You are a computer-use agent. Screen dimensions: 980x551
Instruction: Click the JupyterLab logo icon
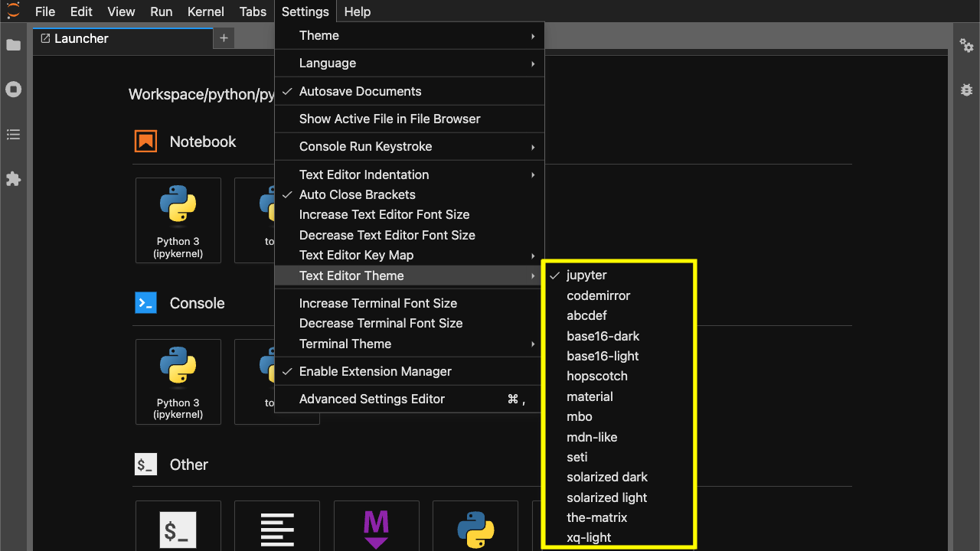click(x=13, y=11)
